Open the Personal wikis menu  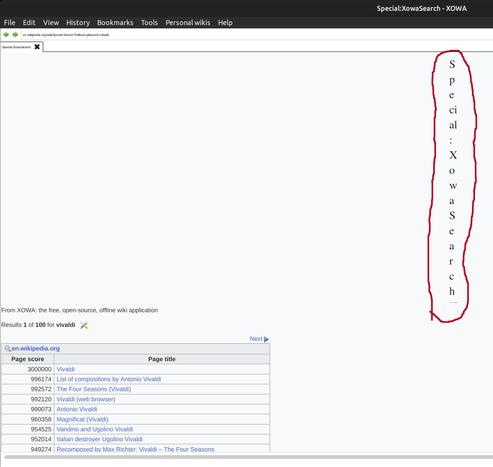[x=188, y=23]
